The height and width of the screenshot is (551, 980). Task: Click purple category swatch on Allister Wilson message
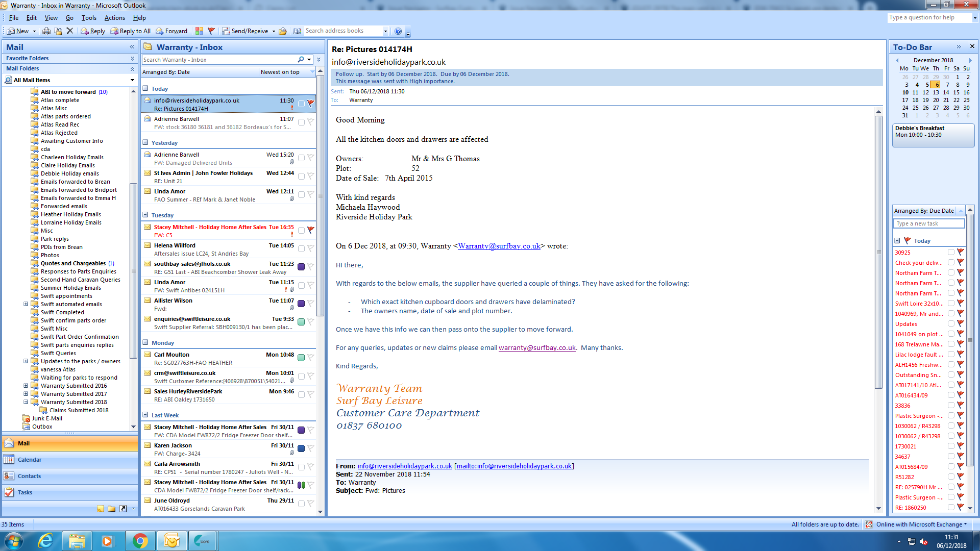coord(301,304)
